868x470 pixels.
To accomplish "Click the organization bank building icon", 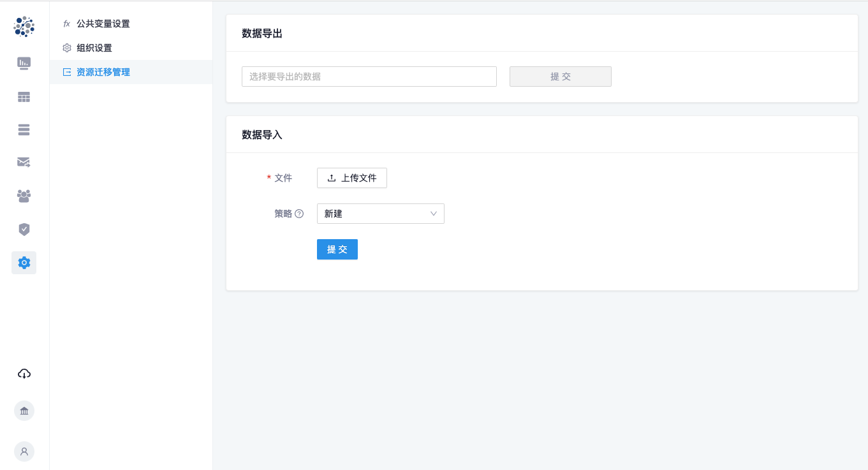I will 24,411.
